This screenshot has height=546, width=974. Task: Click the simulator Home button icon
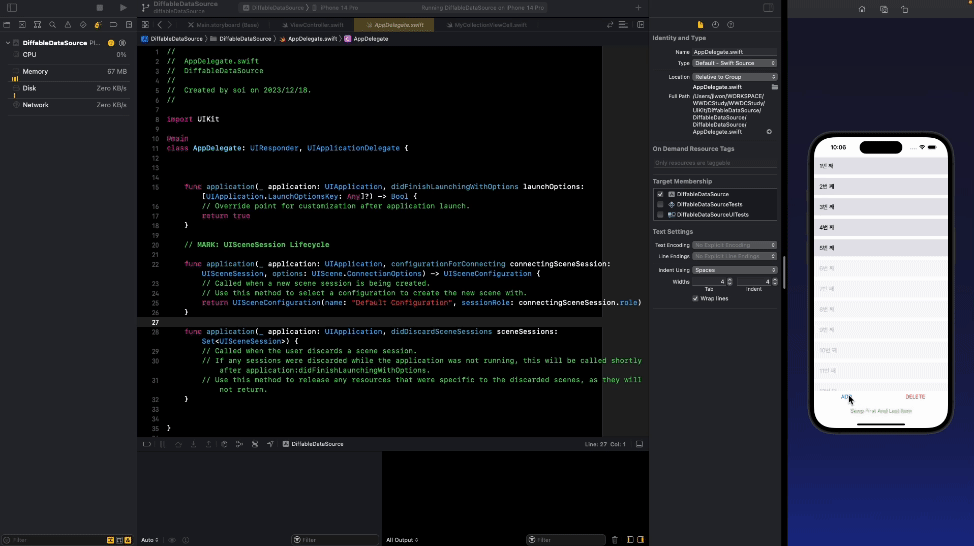[x=861, y=9]
